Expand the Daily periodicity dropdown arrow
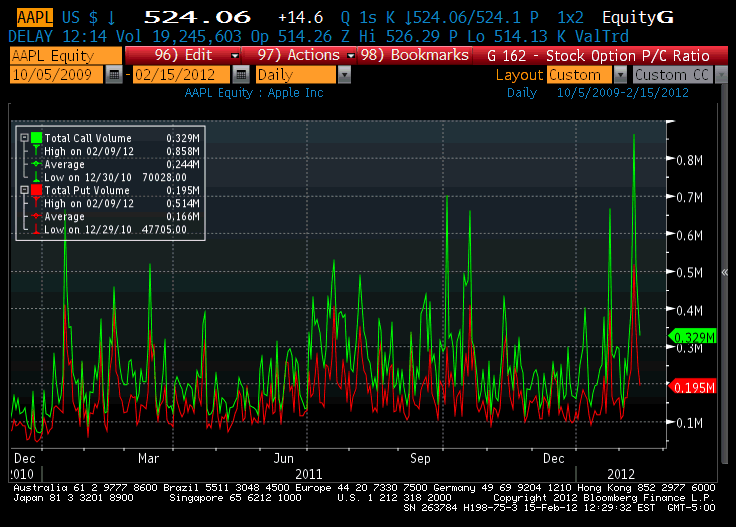The height and width of the screenshot is (527, 736). (x=344, y=75)
